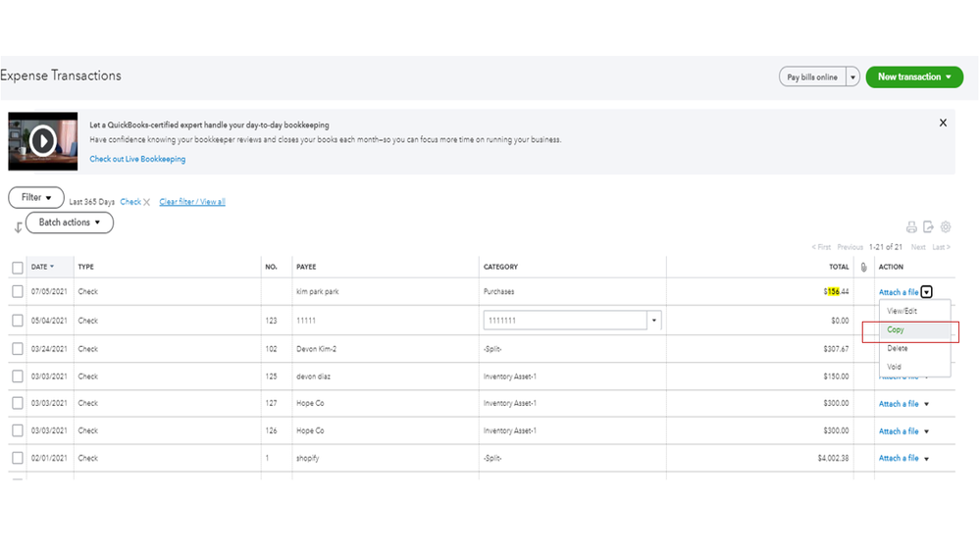The image size is (980, 551).
Task: Select Void in the action menu
Action: click(894, 367)
